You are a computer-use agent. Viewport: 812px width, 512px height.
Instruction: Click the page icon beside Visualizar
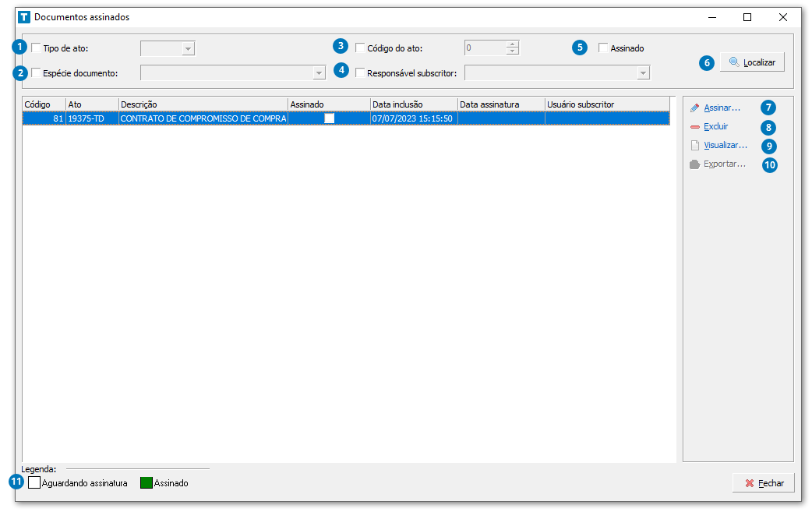click(695, 146)
